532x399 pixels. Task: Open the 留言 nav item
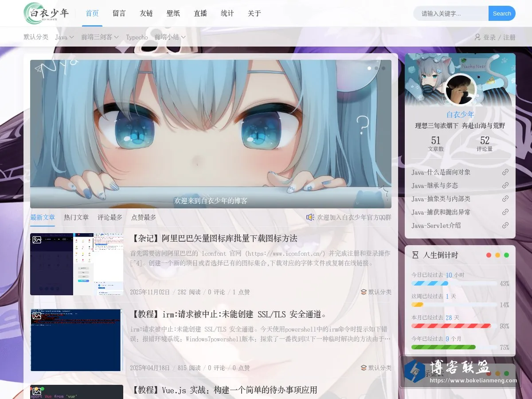click(x=119, y=13)
